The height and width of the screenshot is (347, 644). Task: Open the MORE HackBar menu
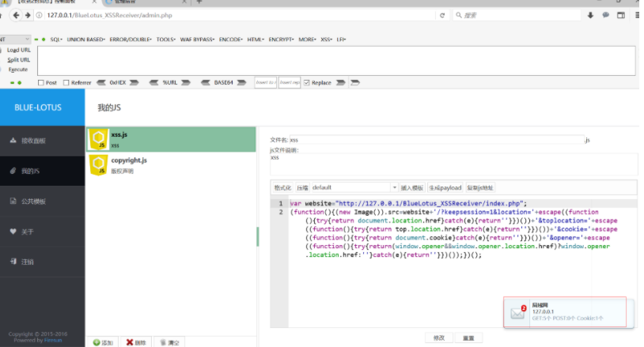(307, 40)
